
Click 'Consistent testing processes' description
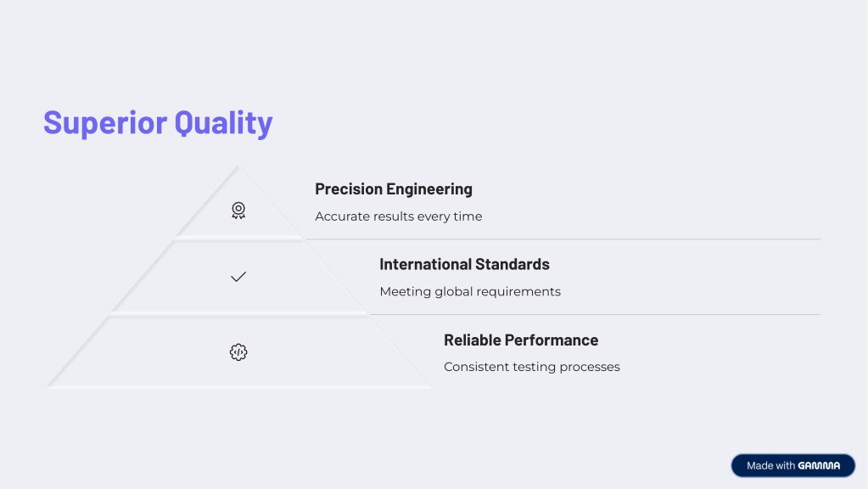(532, 367)
